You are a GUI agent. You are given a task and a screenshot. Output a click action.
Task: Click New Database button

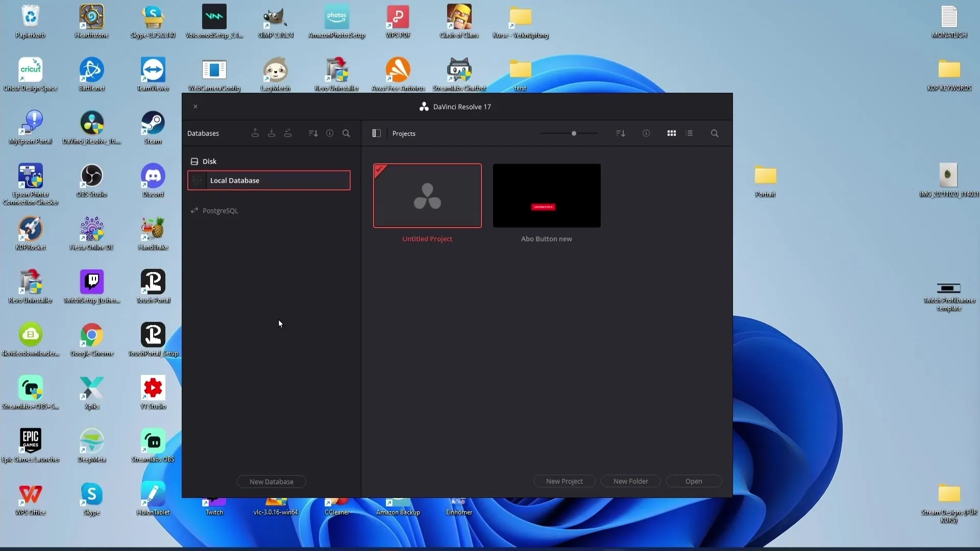coord(271,481)
